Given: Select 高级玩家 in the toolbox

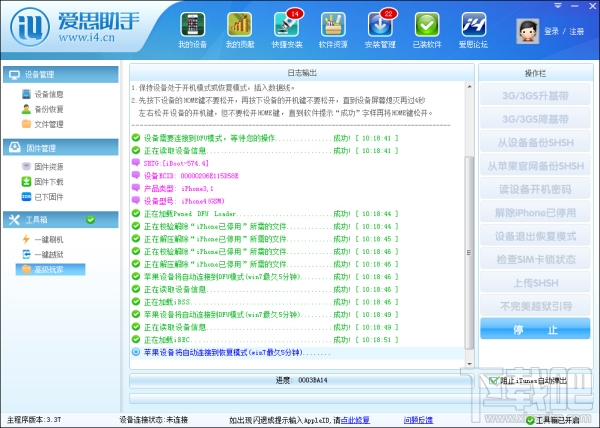Looking at the screenshot, I should [50, 269].
